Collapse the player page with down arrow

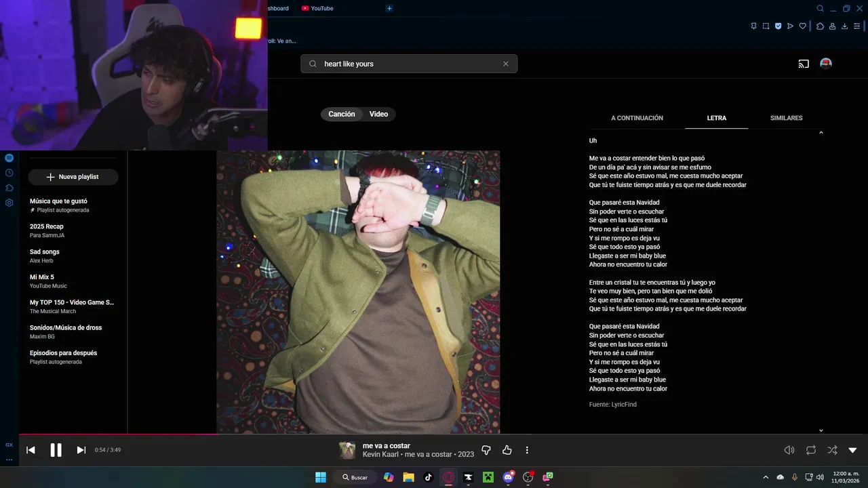click(x=853, y=450)
